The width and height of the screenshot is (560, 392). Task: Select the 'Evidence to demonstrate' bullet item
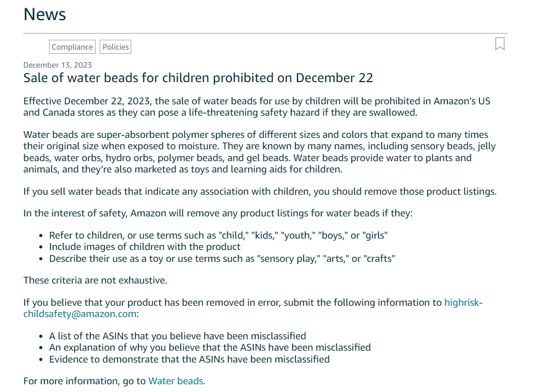click(x=189, y=359)
